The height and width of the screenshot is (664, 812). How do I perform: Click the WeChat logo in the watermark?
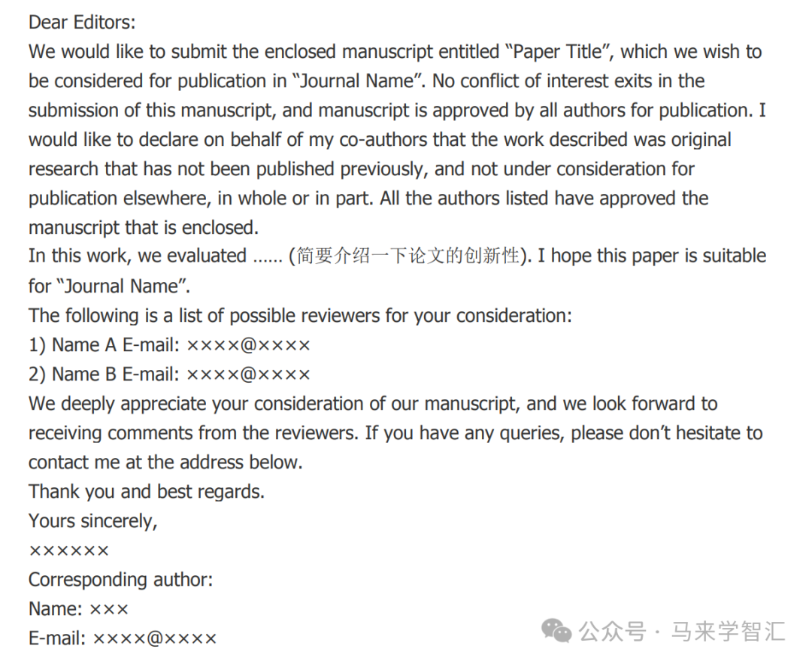556,631
